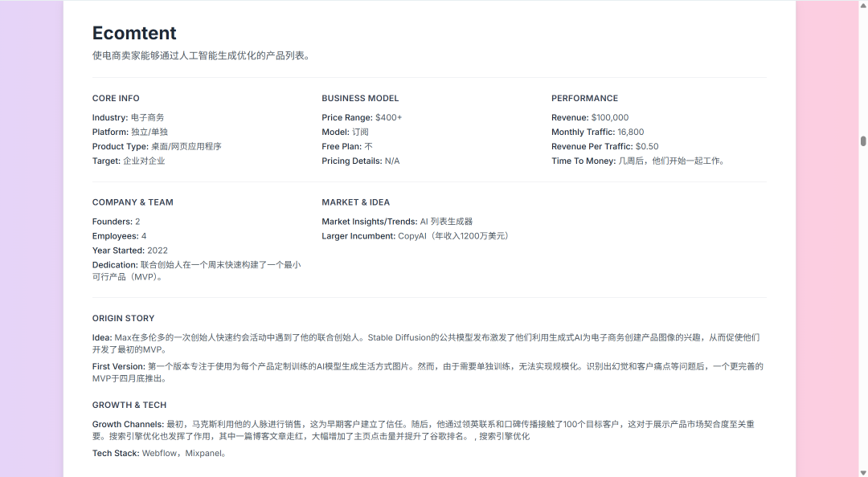The image size is (868, 477).
Task: Click the BUSINESS MODEL heading
Action: tap(360, 98)
